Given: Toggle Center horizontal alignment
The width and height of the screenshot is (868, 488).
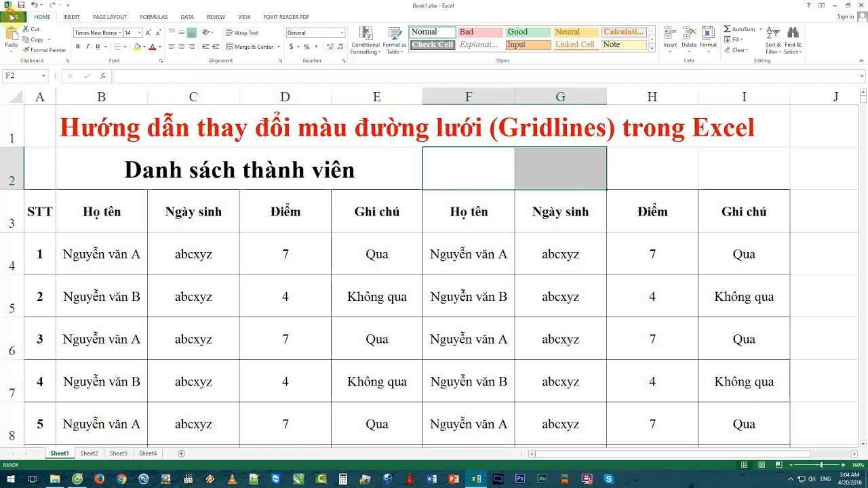Looking at the screenshot, I should click(182, 47).
